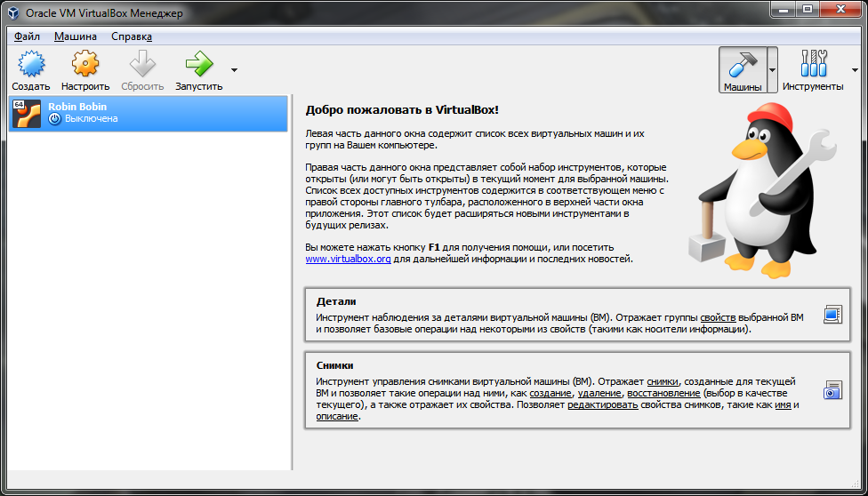Open the www.virtualbox.org link
The image size is (868, 496).
click(x=349, y=259)
